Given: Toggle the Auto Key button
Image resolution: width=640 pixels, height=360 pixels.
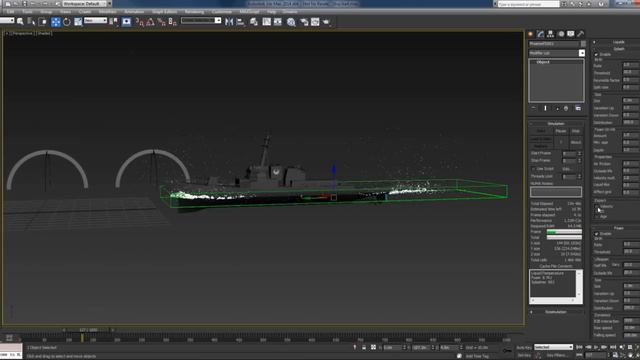Looking at the screenshot, I should coord(524,347).
